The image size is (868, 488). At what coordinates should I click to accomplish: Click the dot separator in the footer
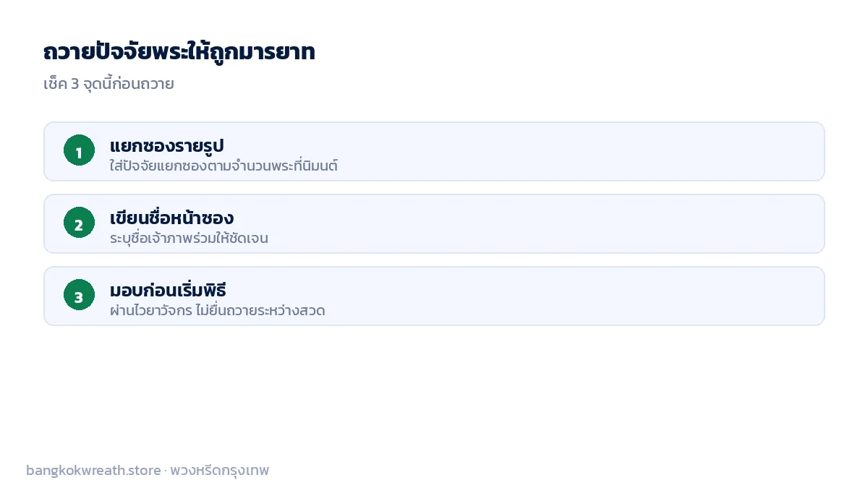(166, 471)
